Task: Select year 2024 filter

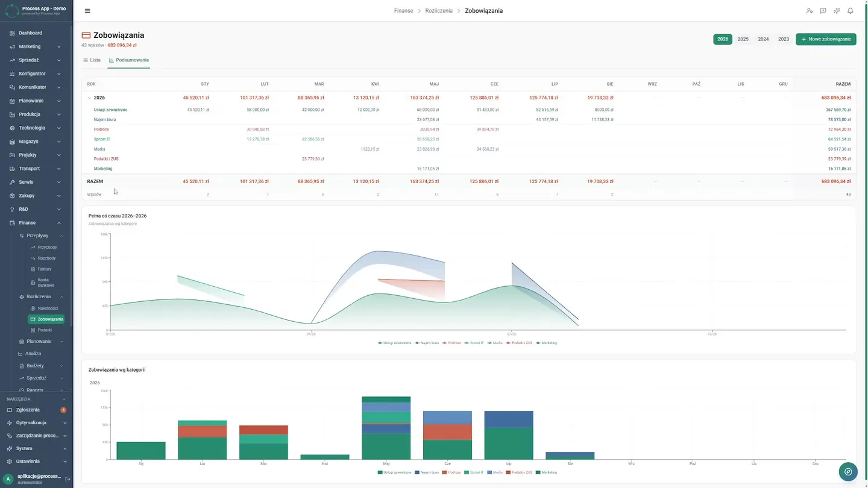Action: [x=763, y=39]
